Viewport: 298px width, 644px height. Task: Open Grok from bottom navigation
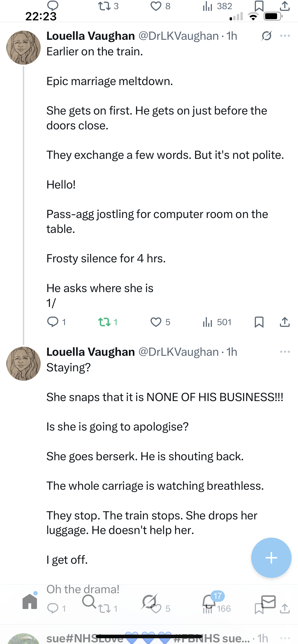click(x=149, y=602)
